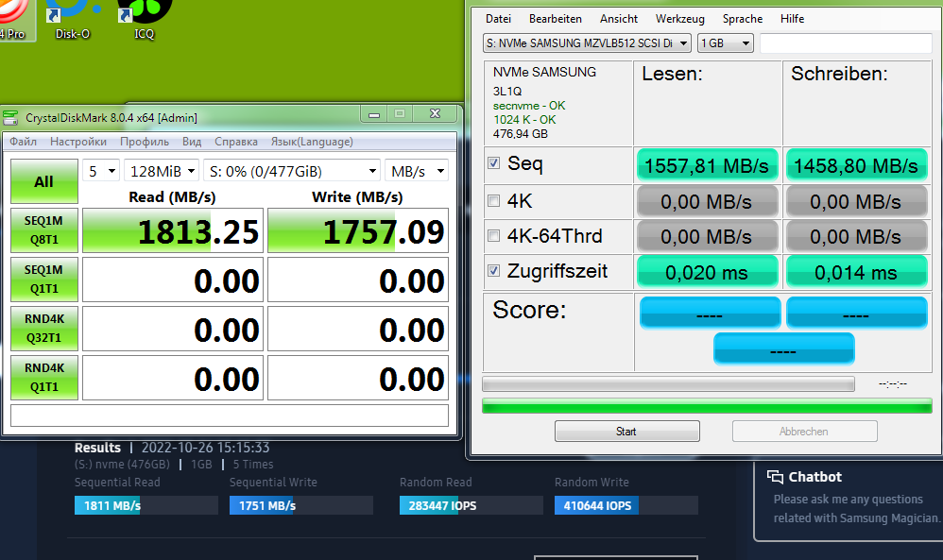Run the RND4K Q1T1 test
The width and height of the screenshot is (943, 560).
(43, 378)
